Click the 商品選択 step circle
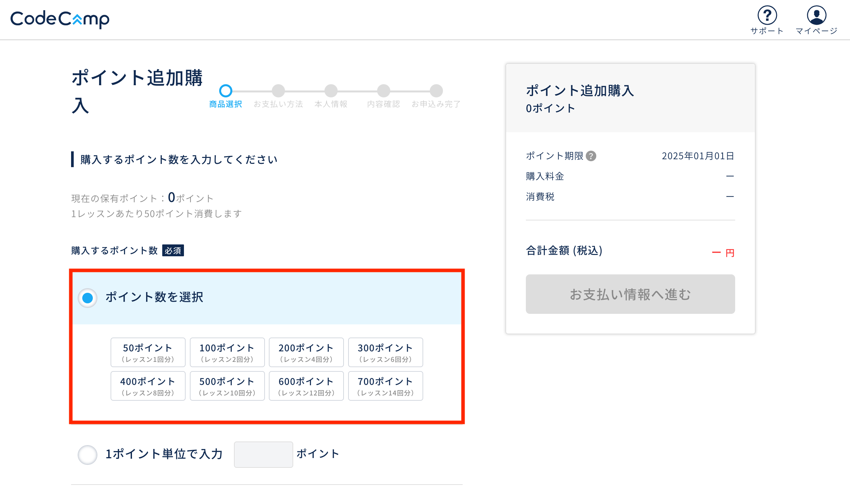 click(225, 91)
